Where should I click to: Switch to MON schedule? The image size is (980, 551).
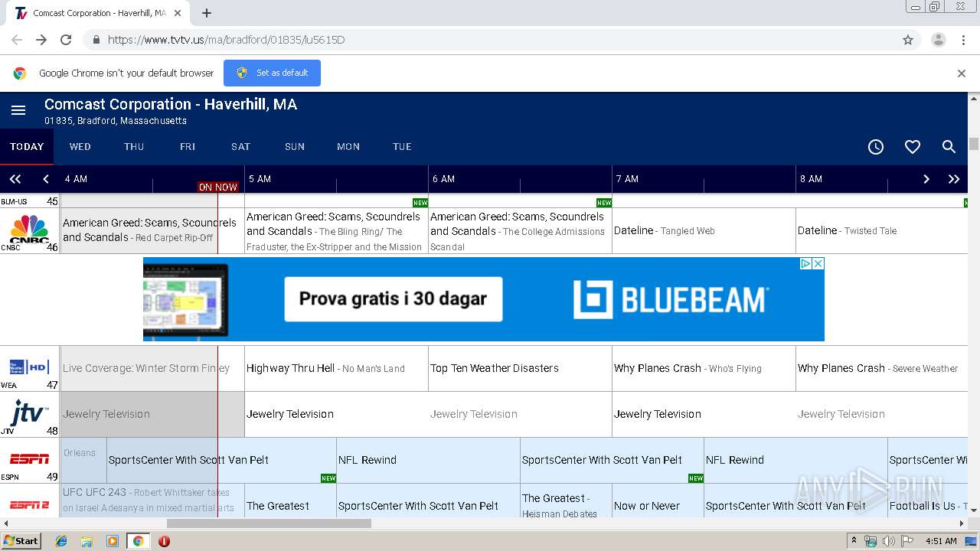348,147
